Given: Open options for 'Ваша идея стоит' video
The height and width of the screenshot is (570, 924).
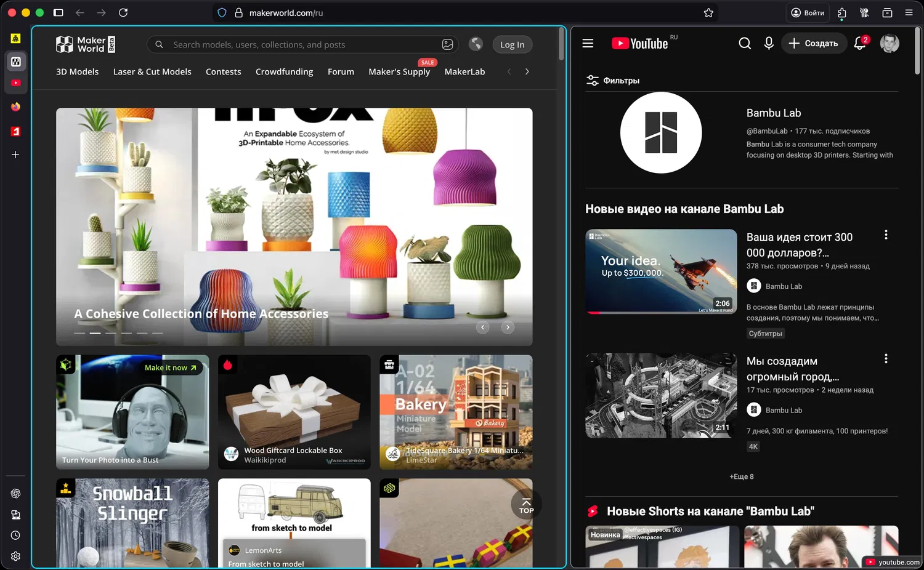Looking at the screenshot, I should [x=886, y=235].
